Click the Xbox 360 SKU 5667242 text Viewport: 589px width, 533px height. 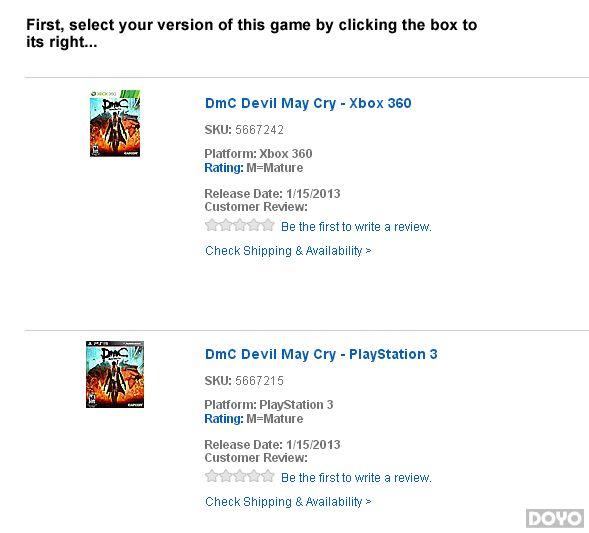[244, 130]
